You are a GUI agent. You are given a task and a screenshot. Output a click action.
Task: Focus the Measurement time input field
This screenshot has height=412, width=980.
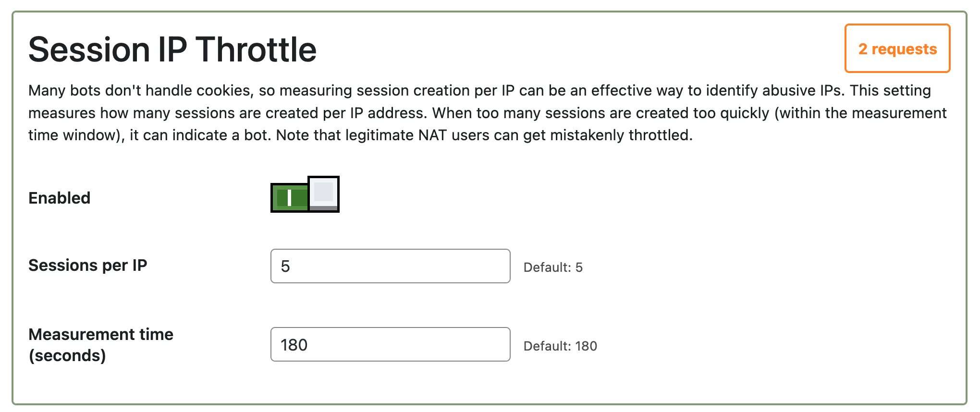[x=390, y=344]
